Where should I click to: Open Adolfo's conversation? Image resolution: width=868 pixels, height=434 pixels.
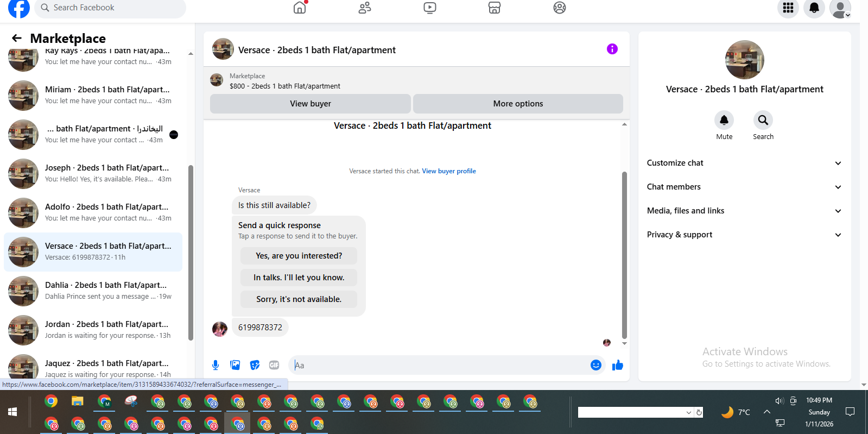[93, 212]
